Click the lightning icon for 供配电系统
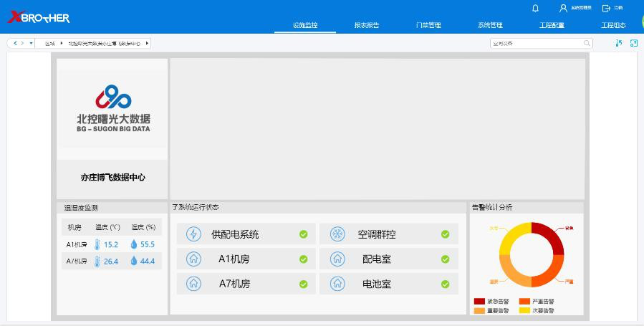 (193, 234)
